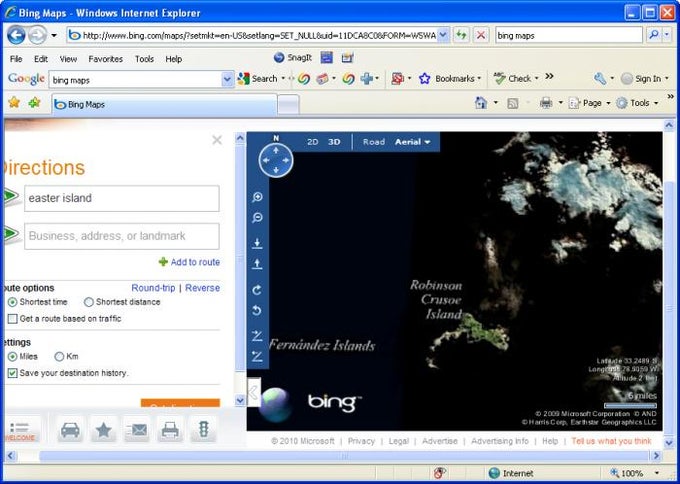This screenshot has height=484, width=680.
Task: Pan the map south with the compass down arrow
Action: tap(276, 170)
